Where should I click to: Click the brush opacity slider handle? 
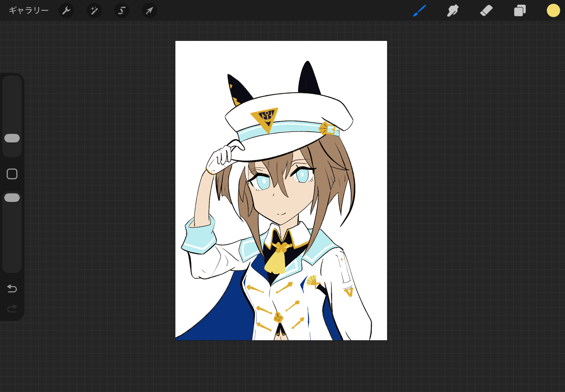click(12, 198)
